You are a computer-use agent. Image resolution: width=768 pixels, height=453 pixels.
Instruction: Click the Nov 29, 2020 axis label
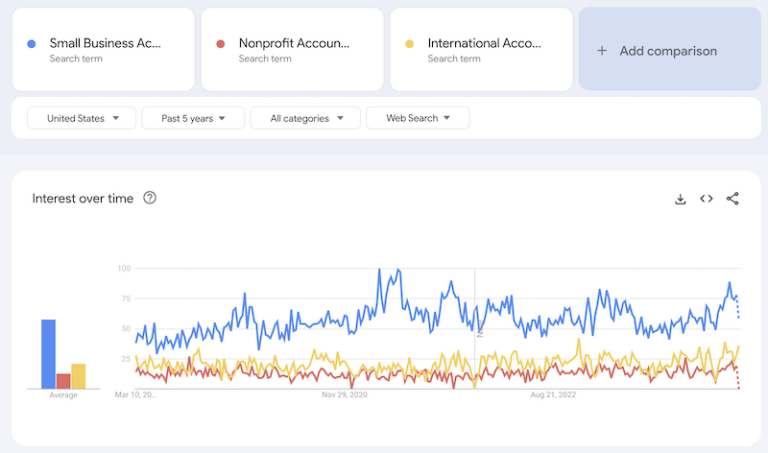click(x=345, y=395)
